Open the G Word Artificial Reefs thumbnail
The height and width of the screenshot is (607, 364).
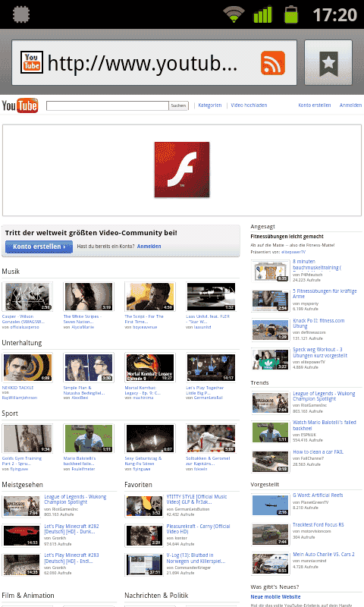point(271,505)
